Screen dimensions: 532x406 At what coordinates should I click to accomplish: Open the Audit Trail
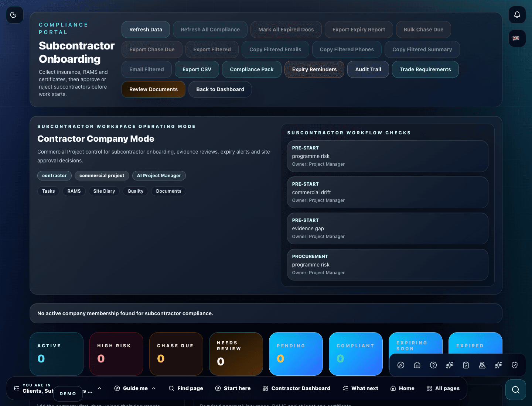pos(368,69)
